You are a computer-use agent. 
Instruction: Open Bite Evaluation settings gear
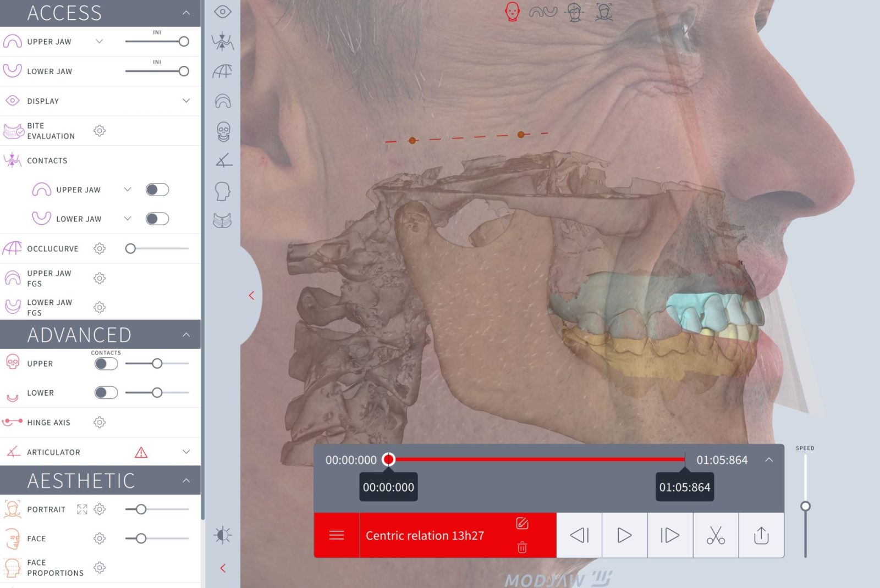tap(100, 131)
